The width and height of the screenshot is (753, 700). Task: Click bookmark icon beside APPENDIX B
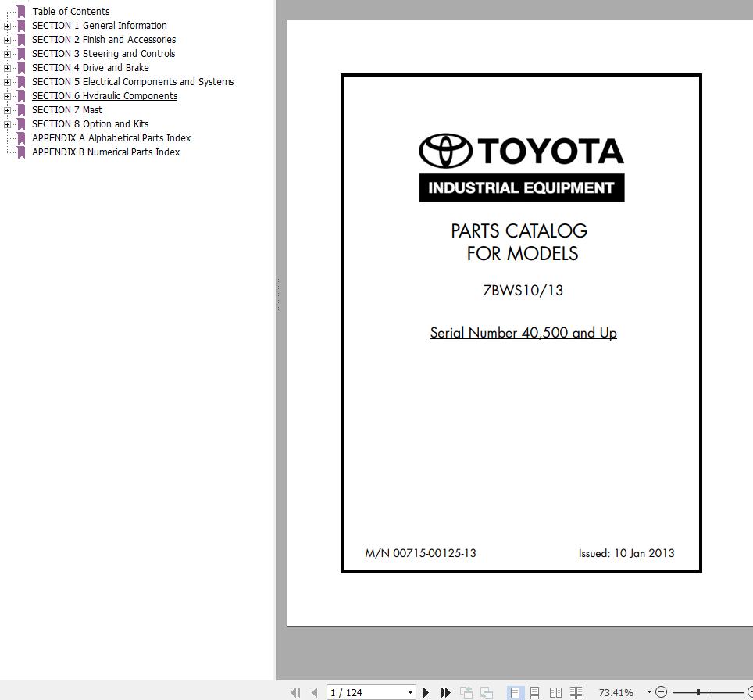[x=21, y=152]
